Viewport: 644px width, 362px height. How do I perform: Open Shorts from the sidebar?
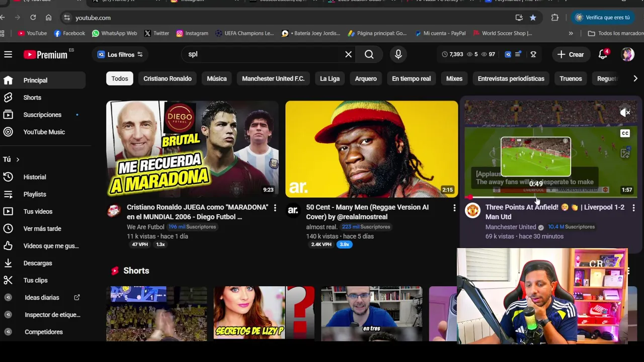[43, 98]
